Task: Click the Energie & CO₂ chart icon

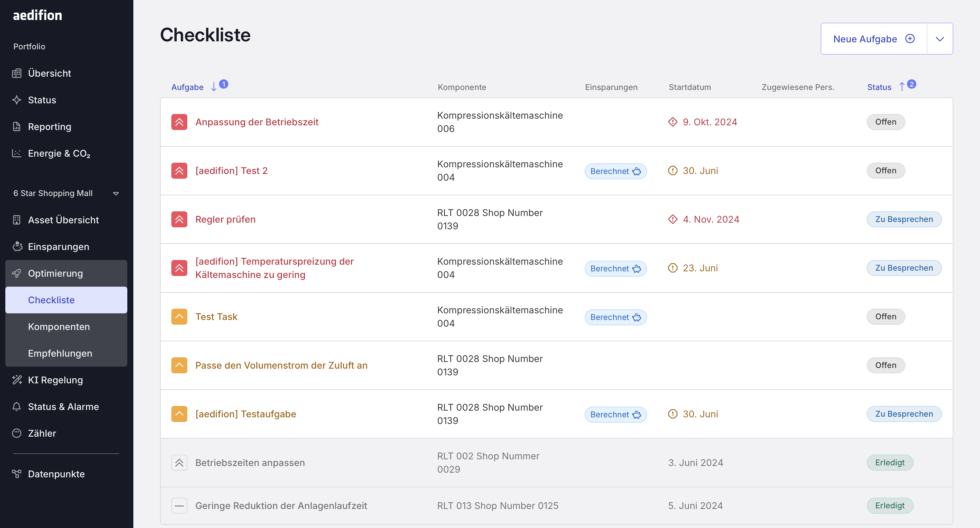Action: point(16,153)
